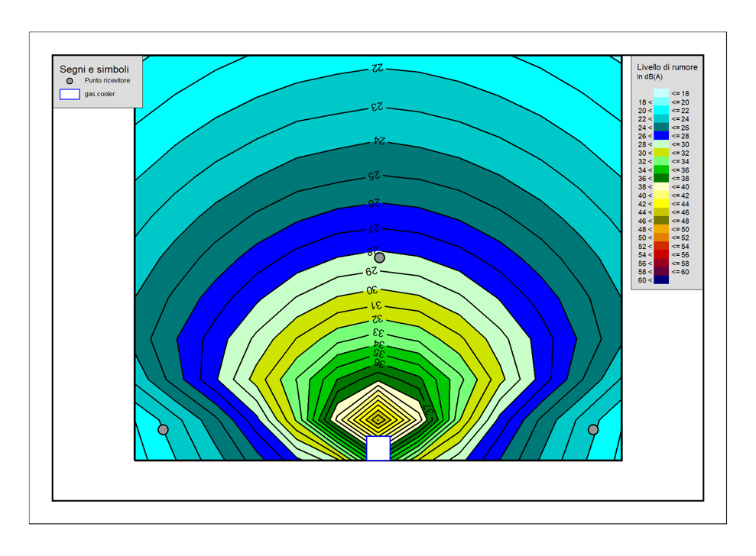Select the red 54–56 dB legend swatch

pos(661,255)
